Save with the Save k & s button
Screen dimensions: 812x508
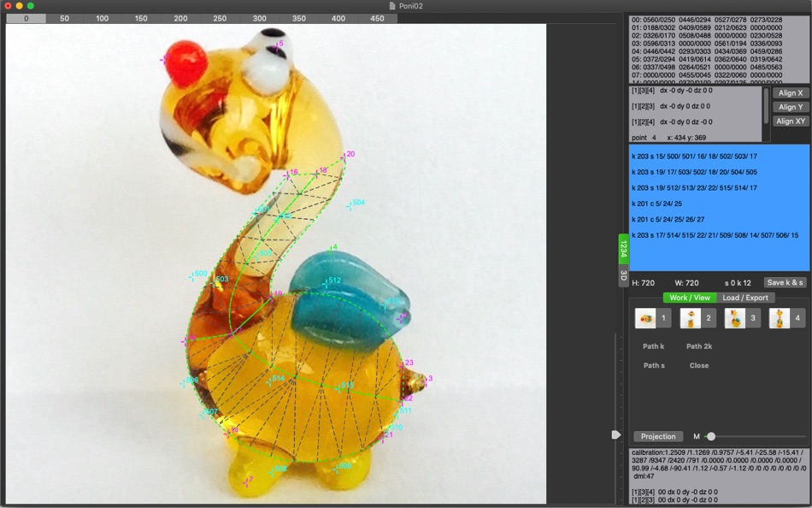click(785, 282)
